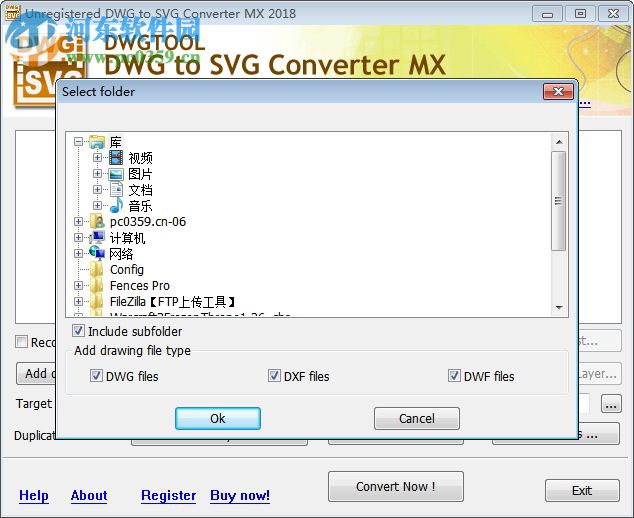The height and width of the screenshot is (518, 634).
Task: Click the 文档 documents library icon
Action: 116,190
